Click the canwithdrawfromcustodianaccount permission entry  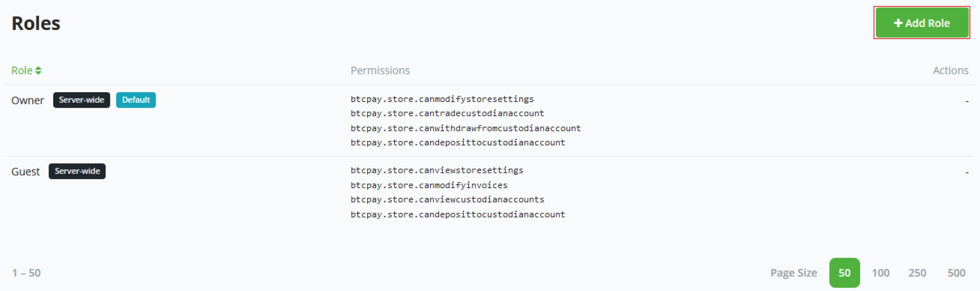coord(466,128)
